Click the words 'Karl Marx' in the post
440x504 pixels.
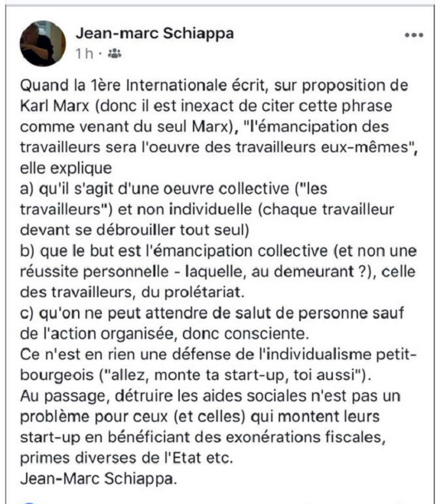(54, 106)
